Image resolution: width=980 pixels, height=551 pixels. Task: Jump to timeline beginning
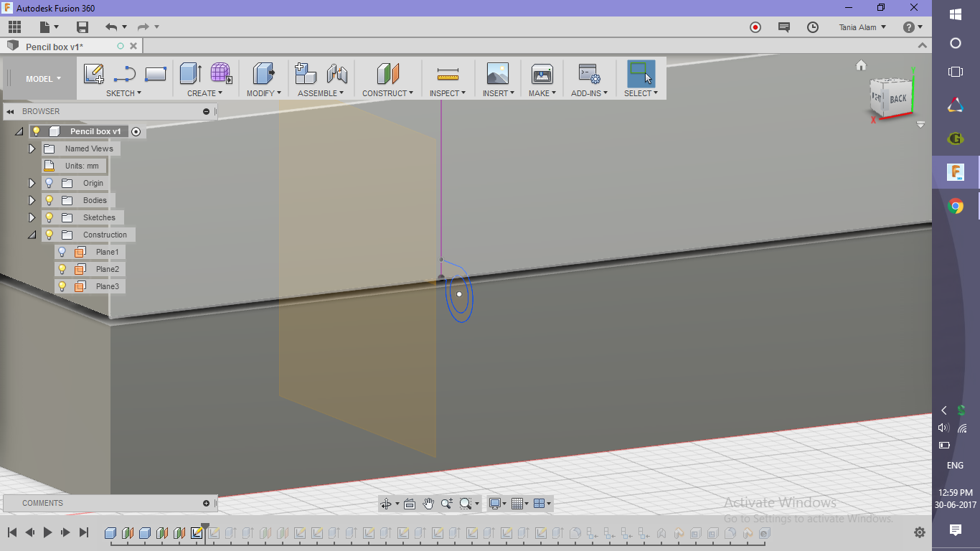pos(12,532)
